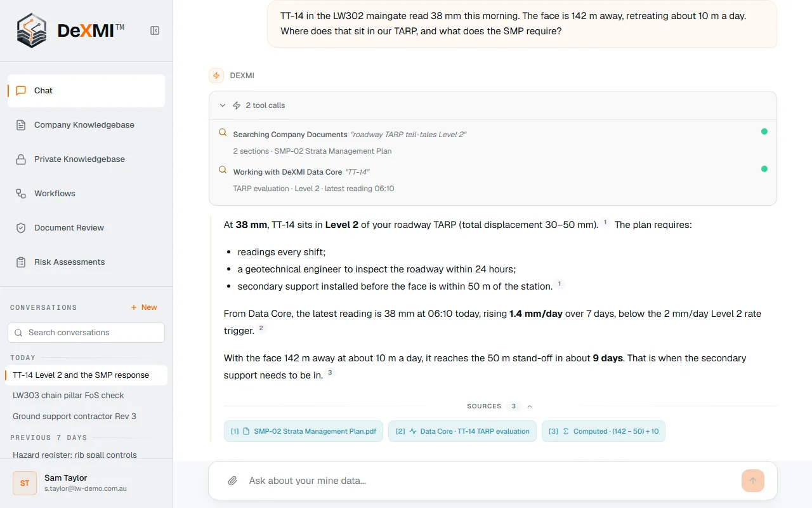Viewport: 812px width, 508px height.
Task: Open Ground support contractor Rev 3
Action: click(86, 417)
